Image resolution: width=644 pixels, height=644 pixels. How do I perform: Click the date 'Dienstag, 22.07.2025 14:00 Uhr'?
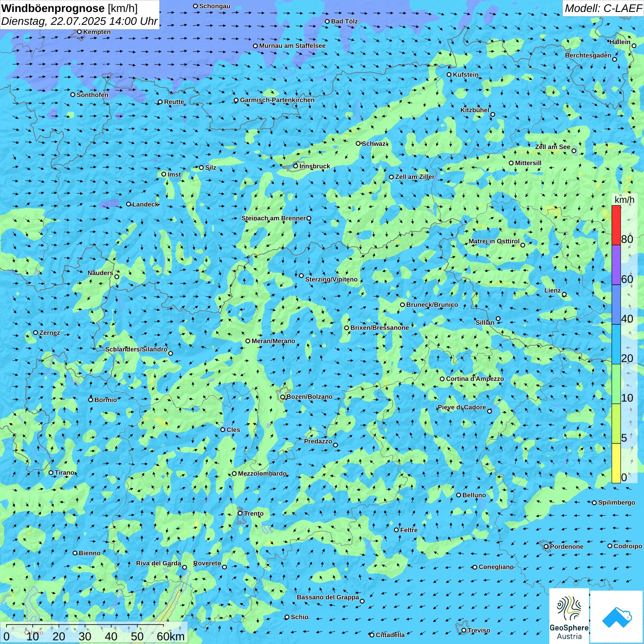80,21
